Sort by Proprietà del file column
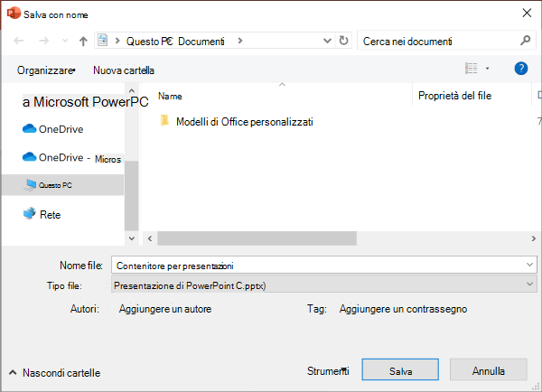 click(x=455, y=96)
